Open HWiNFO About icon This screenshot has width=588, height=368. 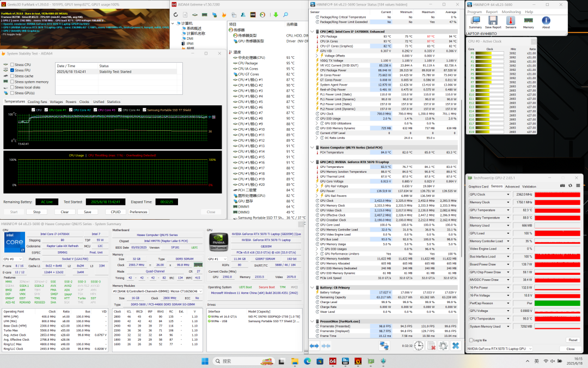pos(546,22)
